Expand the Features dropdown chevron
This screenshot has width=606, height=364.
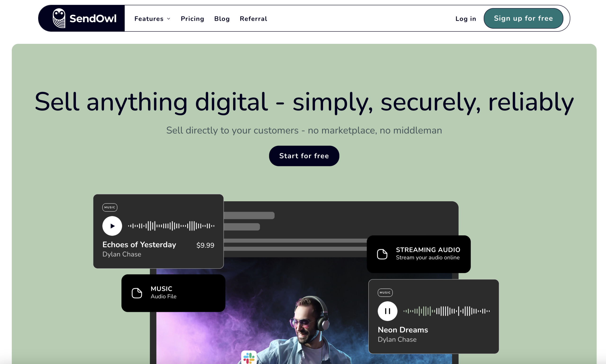(x=169, y=19)
